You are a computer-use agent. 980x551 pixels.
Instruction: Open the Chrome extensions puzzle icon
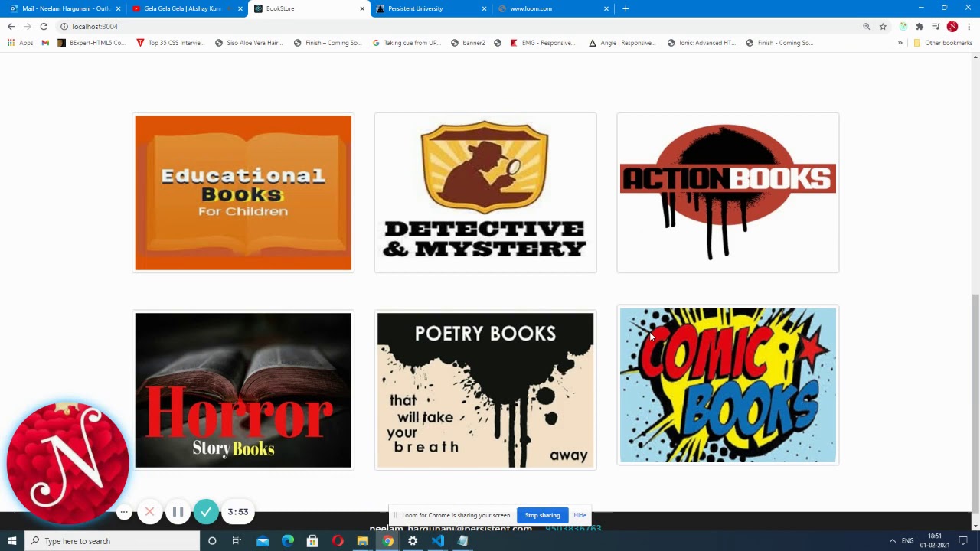click(x=920, y=26)
